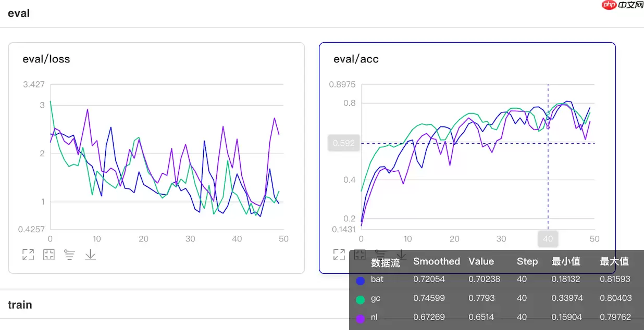Screen dimensions: 644x330
Task: Click the highlighted 40 step marker on x-axis
Action: 548,238
